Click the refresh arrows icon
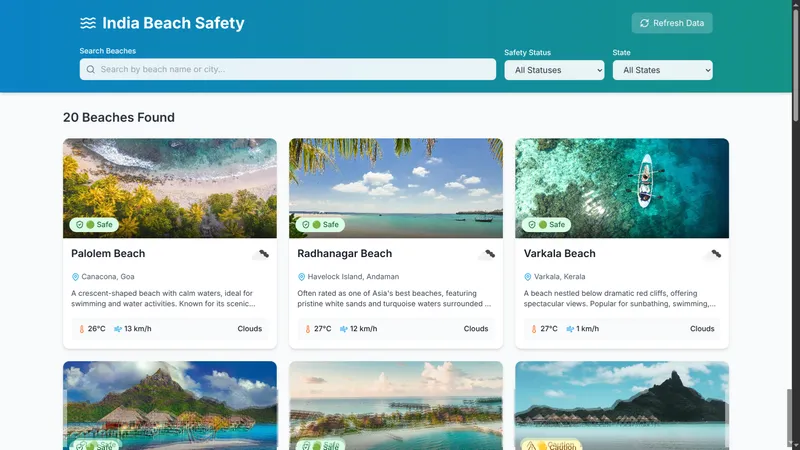 pyautogui.click(x=644, y=23)
